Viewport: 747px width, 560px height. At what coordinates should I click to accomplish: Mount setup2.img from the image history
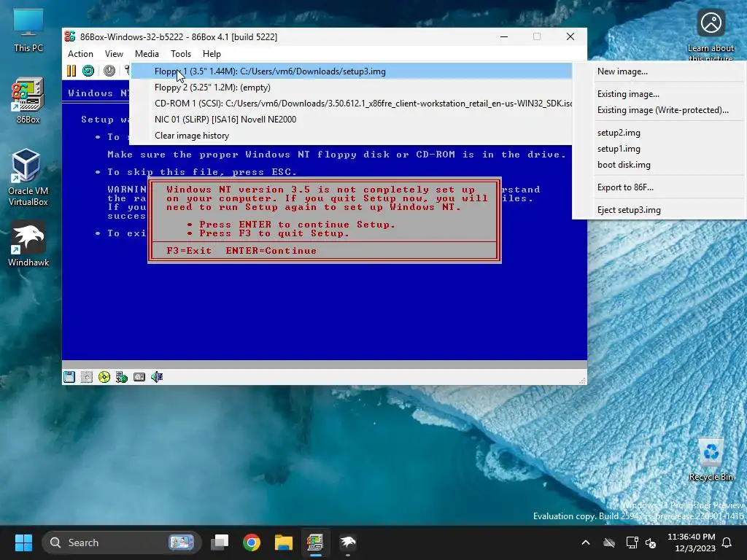pyautogui.click(x=659, y=133)
